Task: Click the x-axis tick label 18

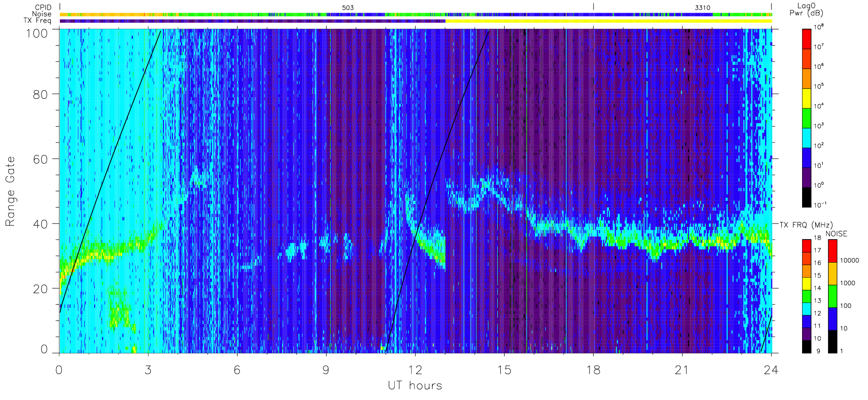Action: pyautogui.click(x=593, y=370)
